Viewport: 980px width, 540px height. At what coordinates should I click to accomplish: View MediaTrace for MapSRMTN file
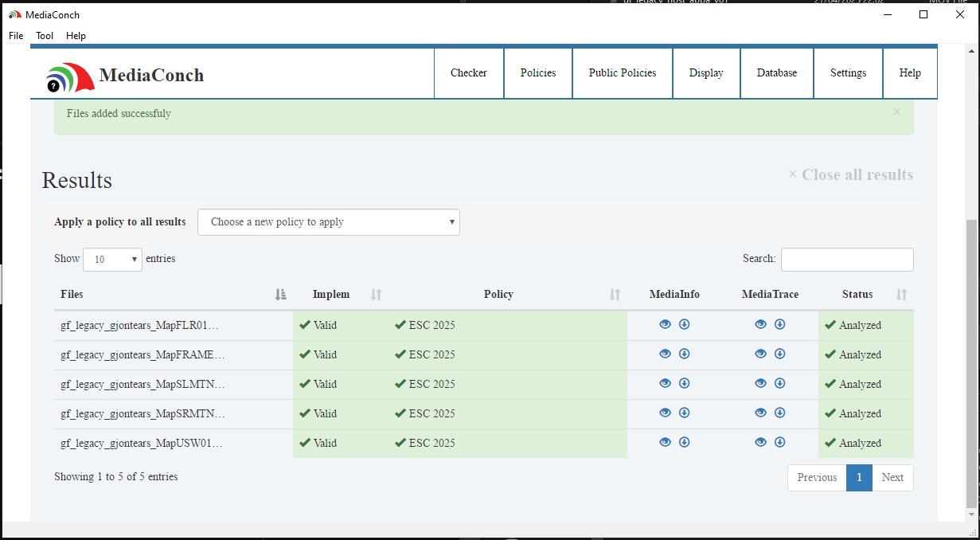760,413
